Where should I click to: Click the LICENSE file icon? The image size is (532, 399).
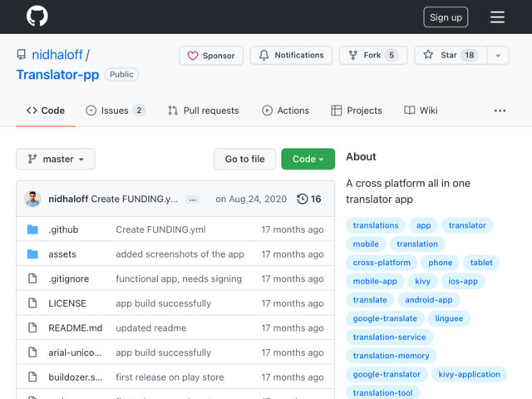tap(32, 303)
